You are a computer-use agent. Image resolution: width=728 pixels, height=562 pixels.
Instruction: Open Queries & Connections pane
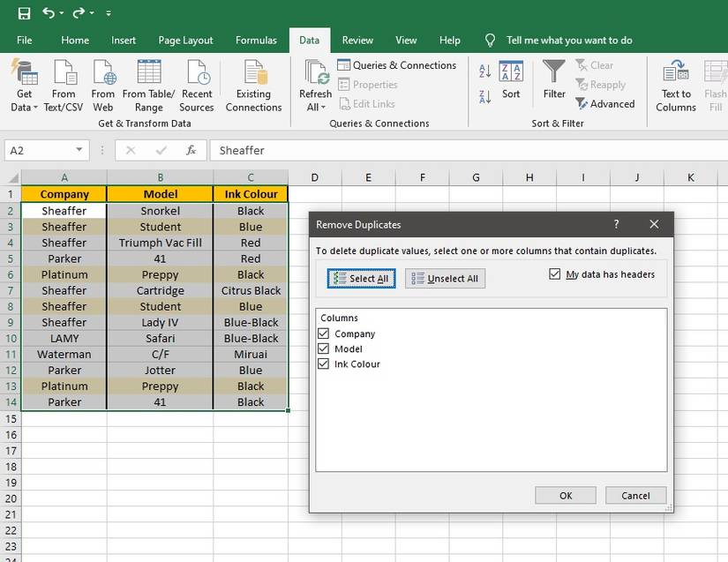coord(396,64)
